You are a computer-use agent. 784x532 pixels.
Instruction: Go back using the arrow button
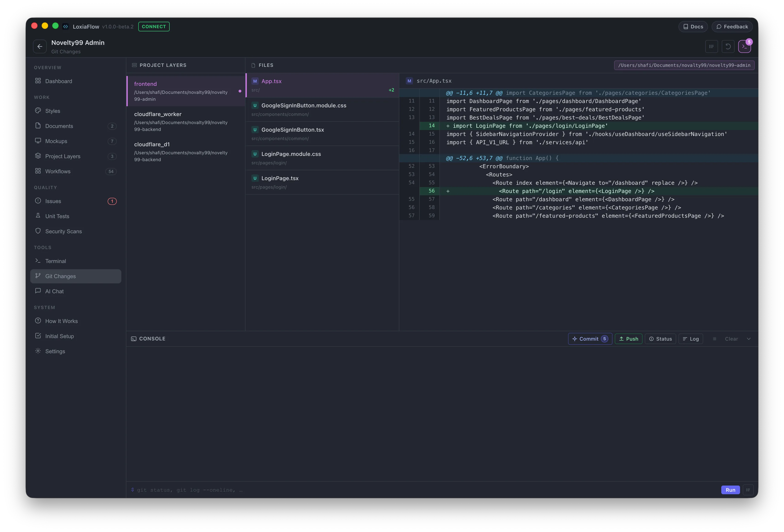pyautogui.click(x=40, y=46)
